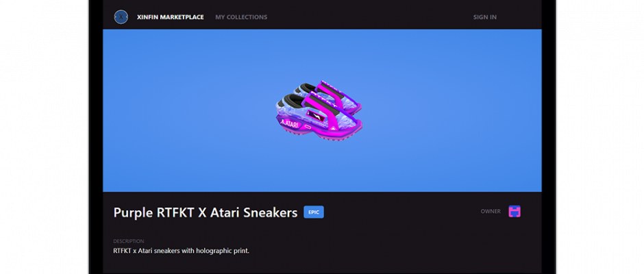Click empty dark navigation bar area

click(370, 17)
